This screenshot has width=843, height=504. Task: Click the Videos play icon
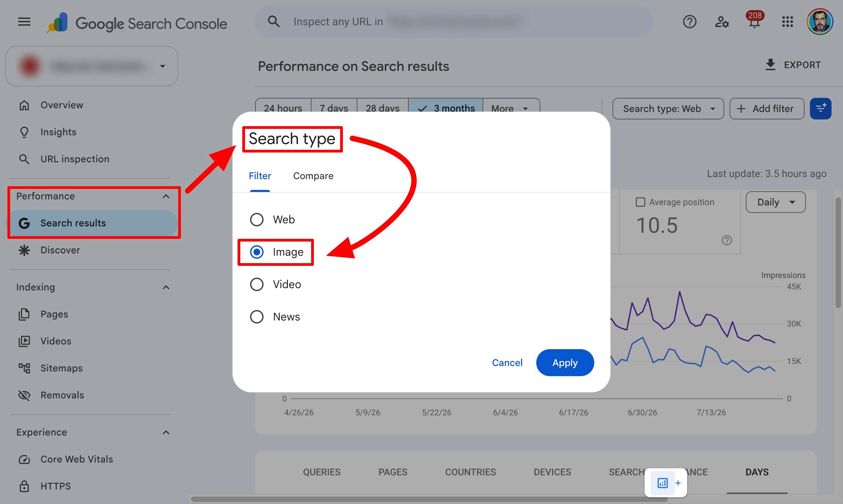[24, 341]
